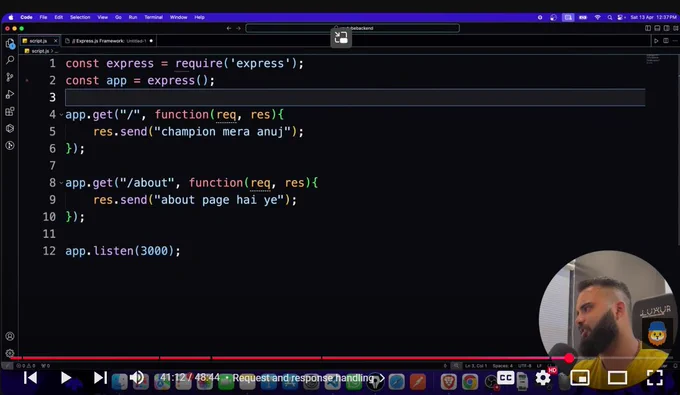Click the Split Editor icon
This screenshot has height=395, width=680.
[666, 41]
